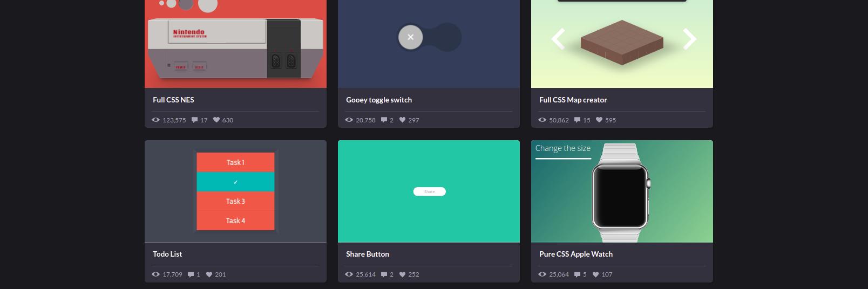Click the Nintendo NES preview thumbnail

click(x=235, y=44)
